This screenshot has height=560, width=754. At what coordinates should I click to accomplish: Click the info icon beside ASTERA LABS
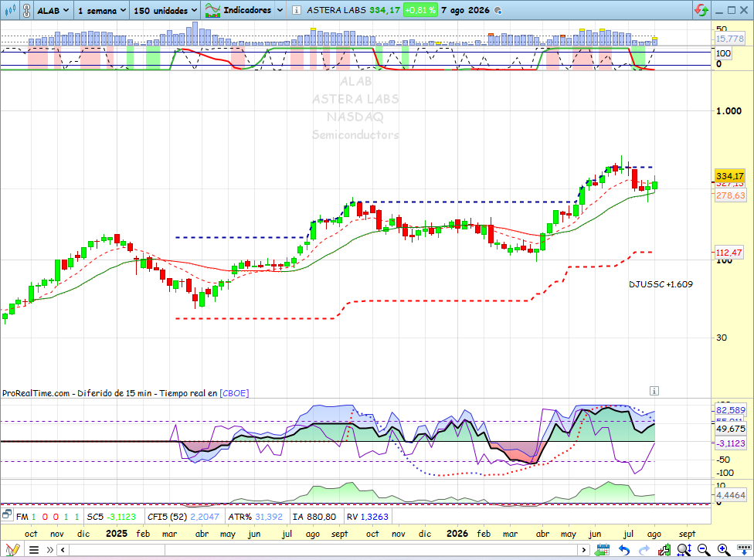(297, 10)
